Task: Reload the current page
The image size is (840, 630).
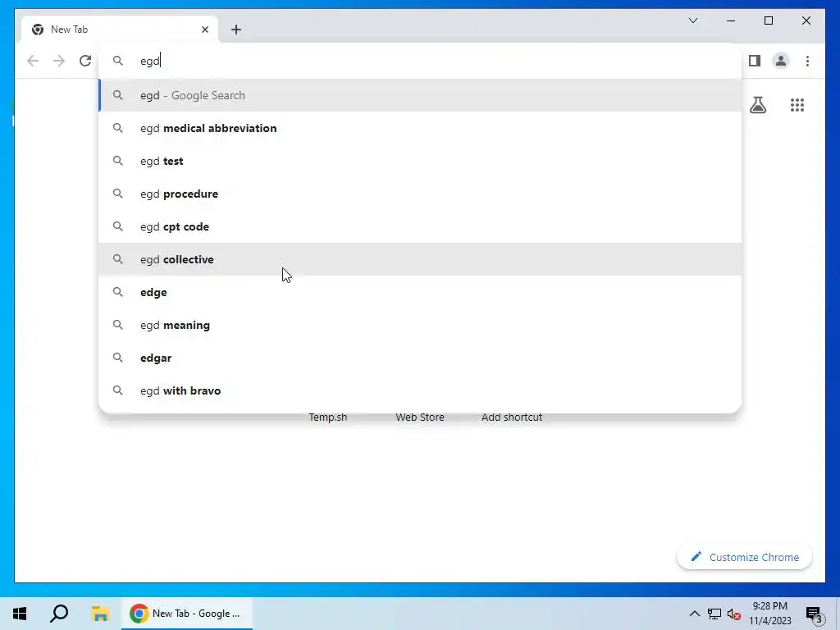Action: pyautogui.click(x=85, y=61)
